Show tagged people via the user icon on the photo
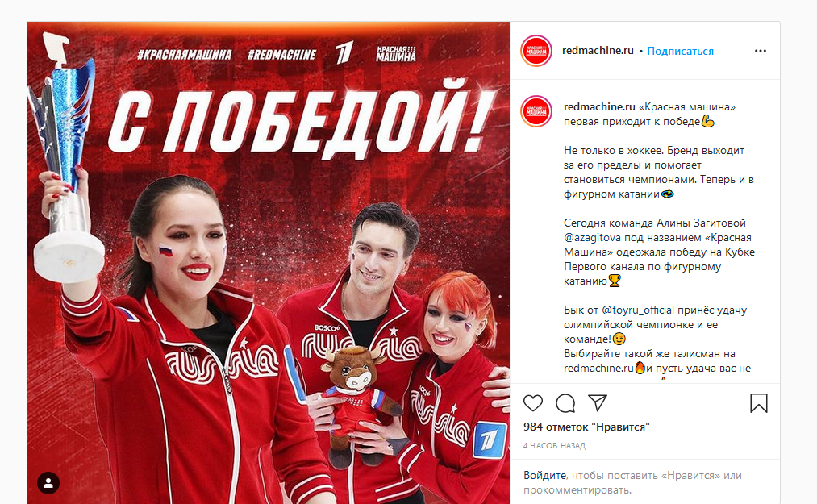This screenshot has height=504, width=817. coord(48,483)
